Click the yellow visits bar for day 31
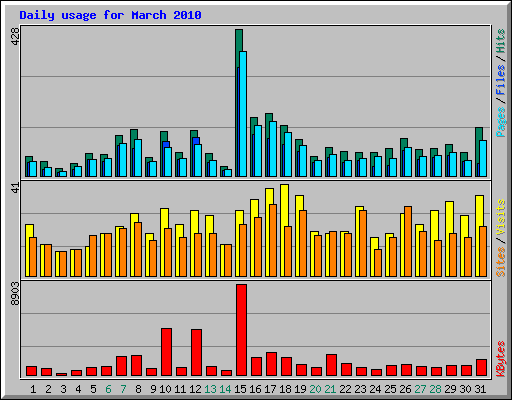Image resolution: width=512 pixels, height=400 pixels. pyautogui.click(x=479, y=211)
